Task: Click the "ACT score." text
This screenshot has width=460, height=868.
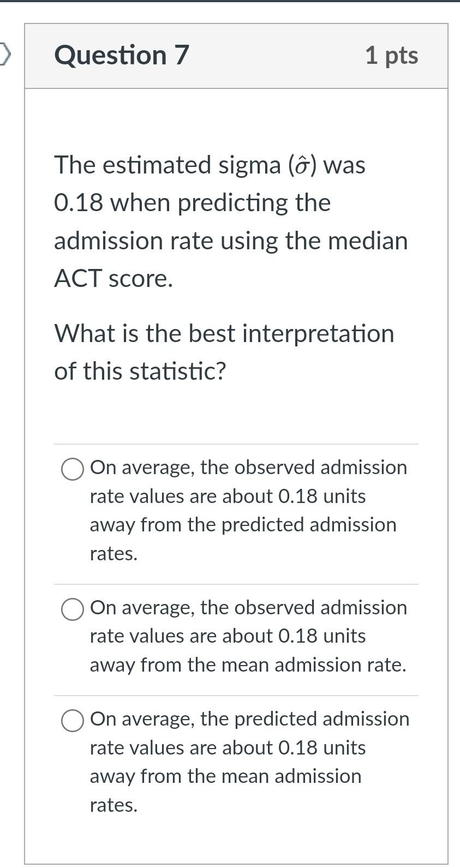Action: [x=113, y=279]
